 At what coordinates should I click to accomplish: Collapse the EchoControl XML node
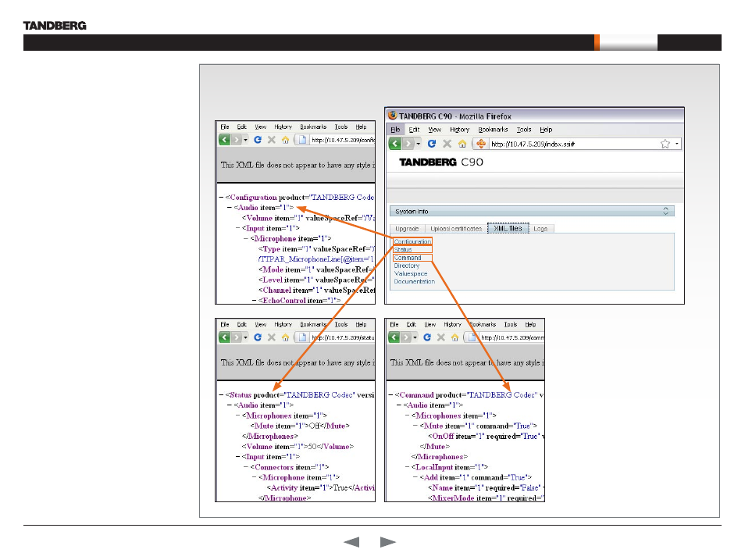click(255, 301)
